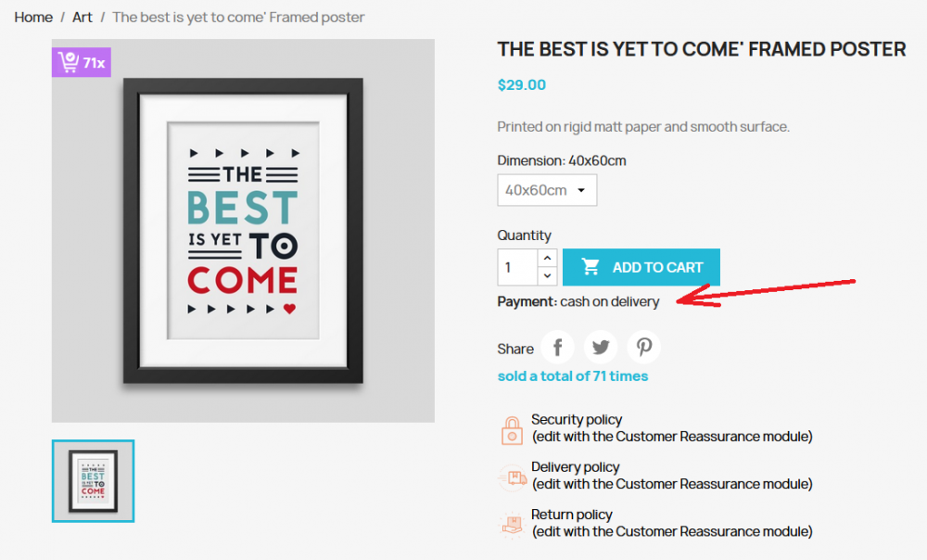Click the main framed poster image
The width and height of the screenshot is (927, 560).
(x=243, y=231)
